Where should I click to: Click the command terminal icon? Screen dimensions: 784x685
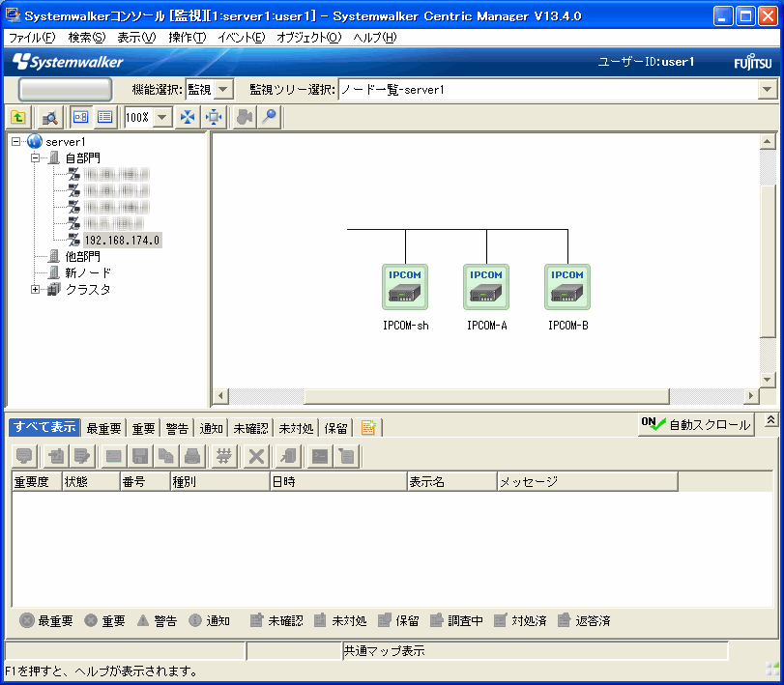pyautogui.click(x=320, y=456)
